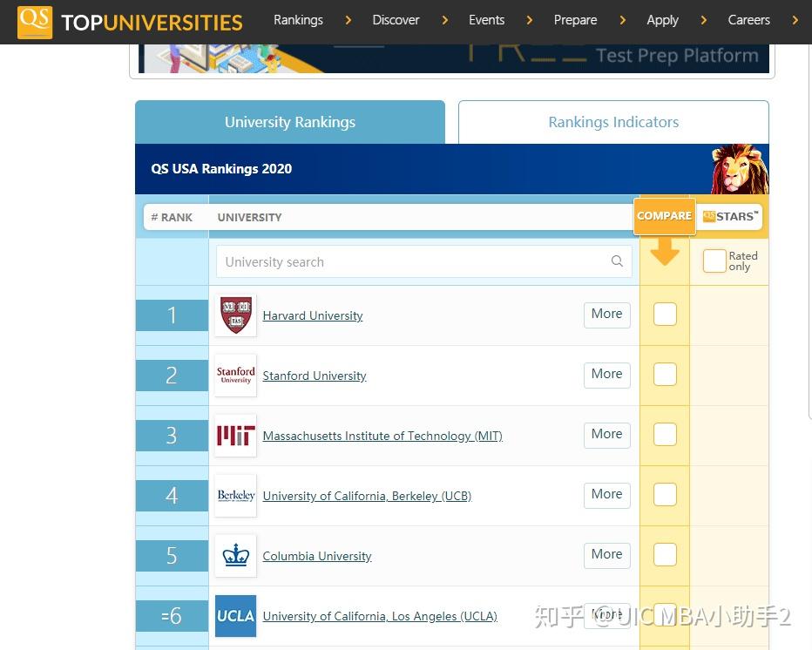812x650 pixels.
Task: Tick compare checkbox for Stanford University
Action: point(665,374)
